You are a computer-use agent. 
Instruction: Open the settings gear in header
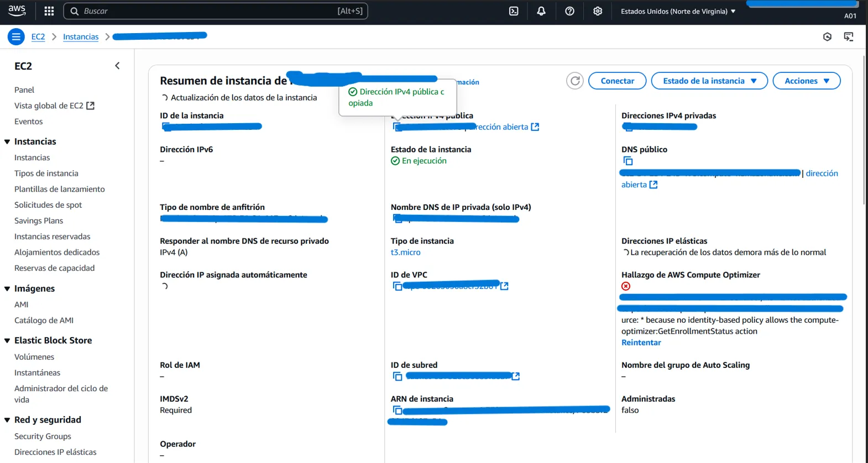pyautogui.click(x=598, y=11)
